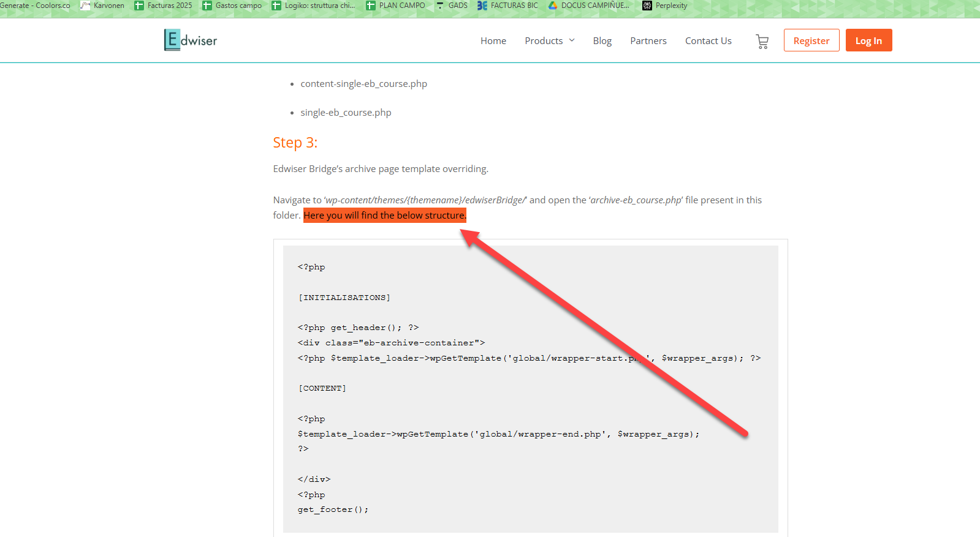Click the 'archive-eb_course.php' italic file name
980x537 pixels.
pos(636,200)
